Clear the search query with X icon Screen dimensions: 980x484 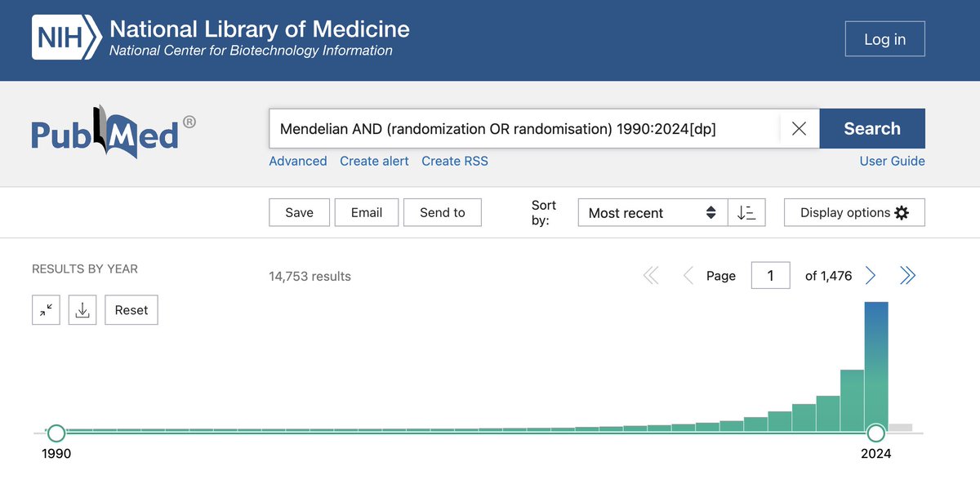(799, 129)
